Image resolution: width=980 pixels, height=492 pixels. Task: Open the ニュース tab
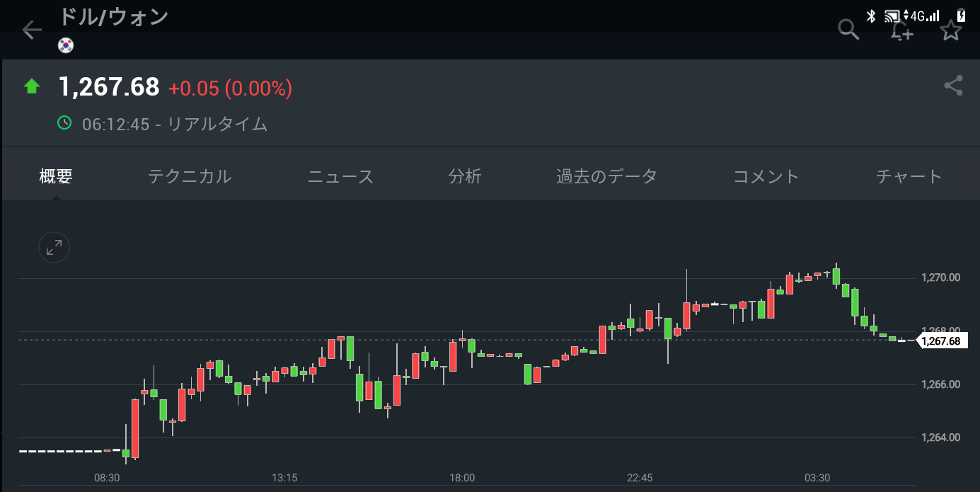pyautogui.click(x=340, y=176)
